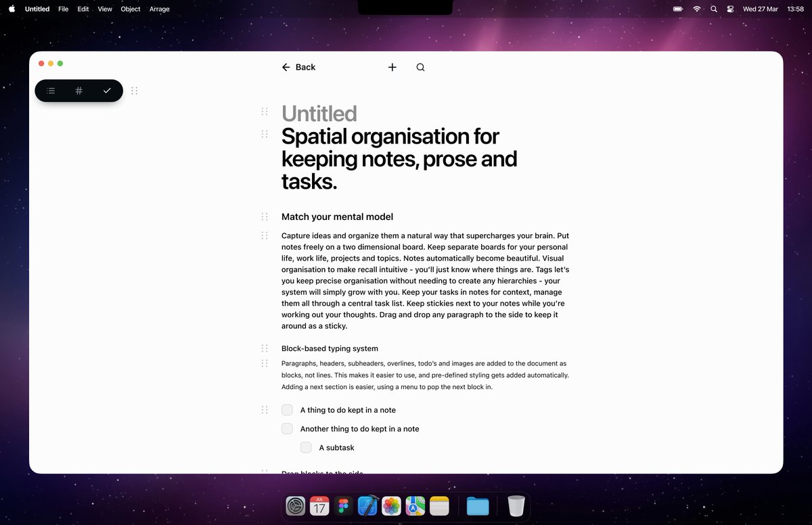The image size is (812, 525).
Task: Select the hashtag tags icon
Action: [78, 91]
